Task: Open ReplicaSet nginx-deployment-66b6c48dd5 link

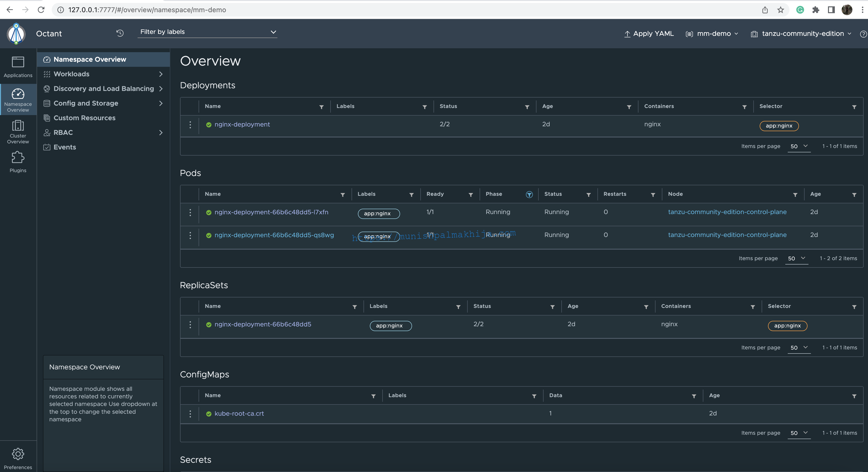Action: tap(263, 324)
